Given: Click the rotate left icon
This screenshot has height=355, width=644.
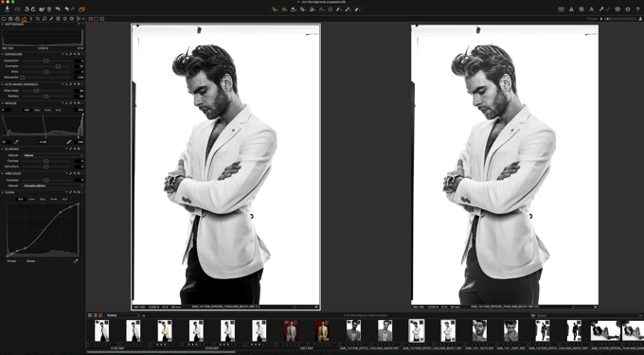Looking at the screenshot, I should (27, 9).
